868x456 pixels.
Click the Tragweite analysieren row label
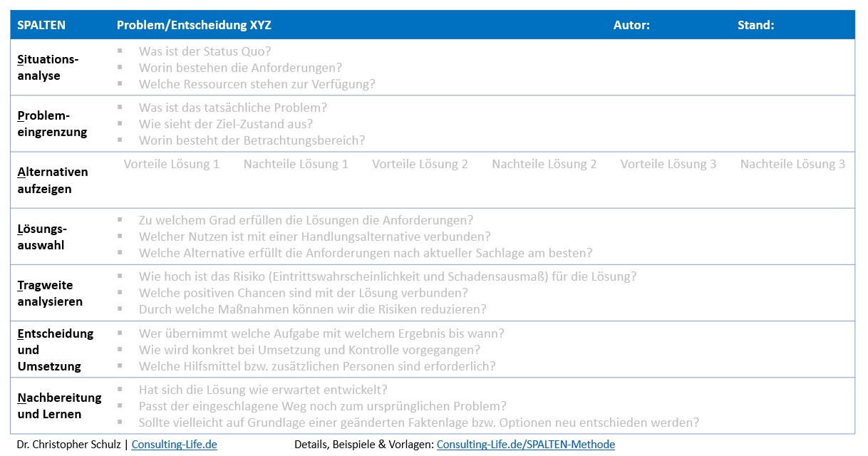click(x=50, y=294)
